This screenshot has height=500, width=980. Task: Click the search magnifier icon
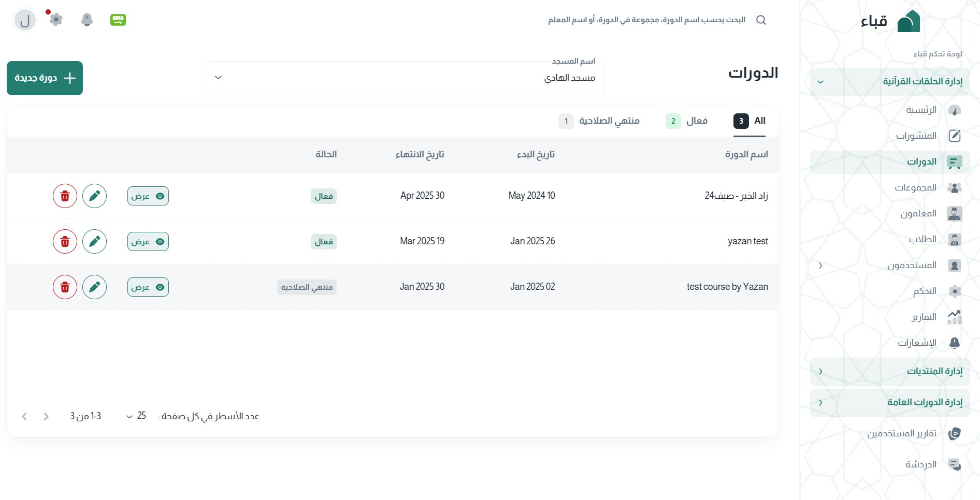[761, 20]
